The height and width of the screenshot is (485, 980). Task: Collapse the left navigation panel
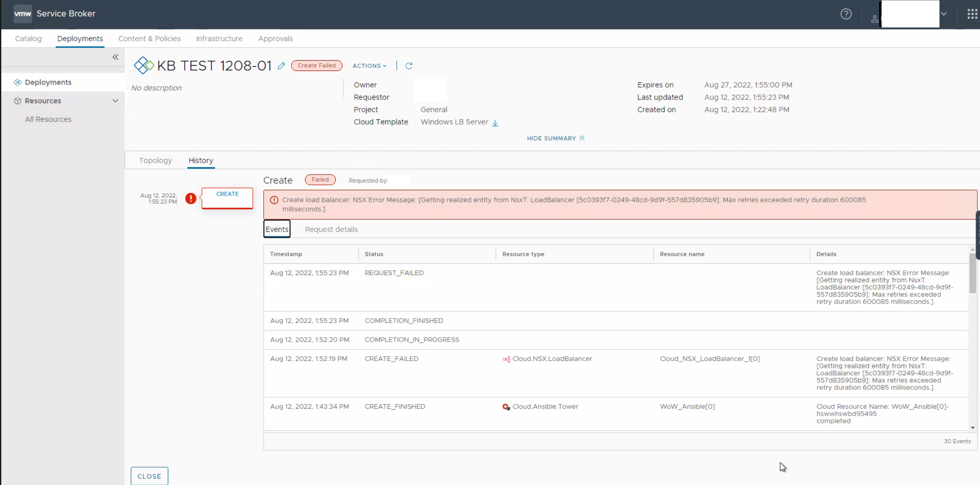tap(115, 57)
